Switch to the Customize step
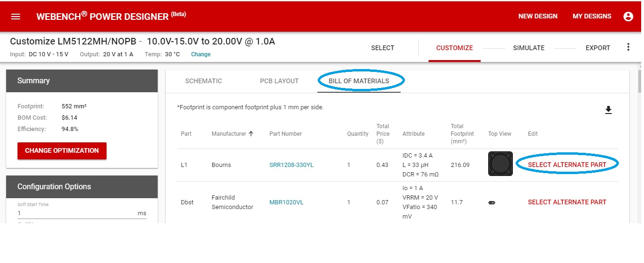 (x=455, y=48)
